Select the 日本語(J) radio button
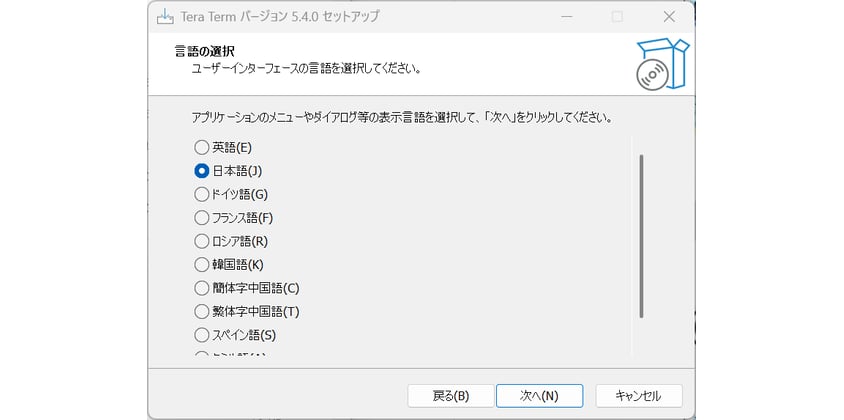The height and width of the screenshot is (420, 844). (x=202, y=171)
